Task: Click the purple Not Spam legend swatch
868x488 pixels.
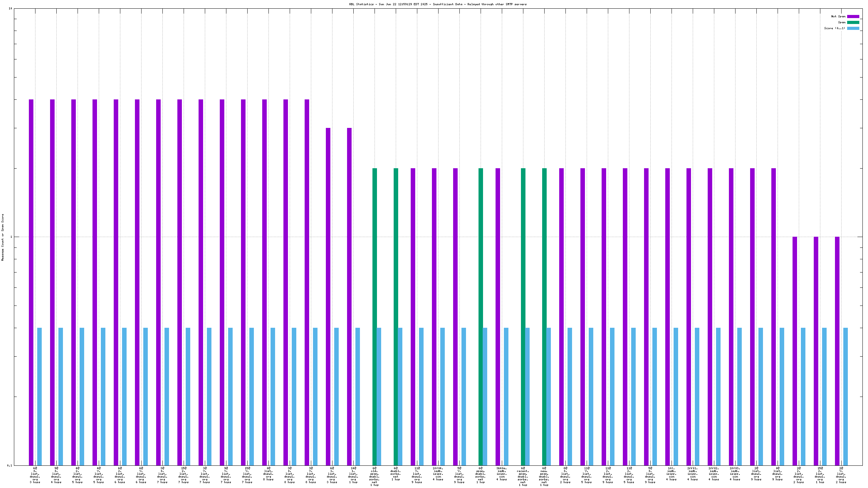Action: [853, 16]
